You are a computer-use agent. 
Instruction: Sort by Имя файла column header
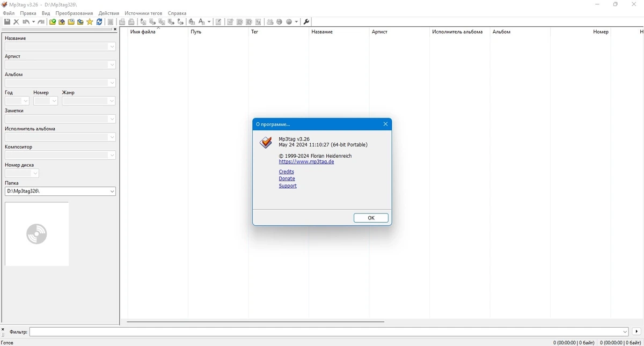[158, 32]
